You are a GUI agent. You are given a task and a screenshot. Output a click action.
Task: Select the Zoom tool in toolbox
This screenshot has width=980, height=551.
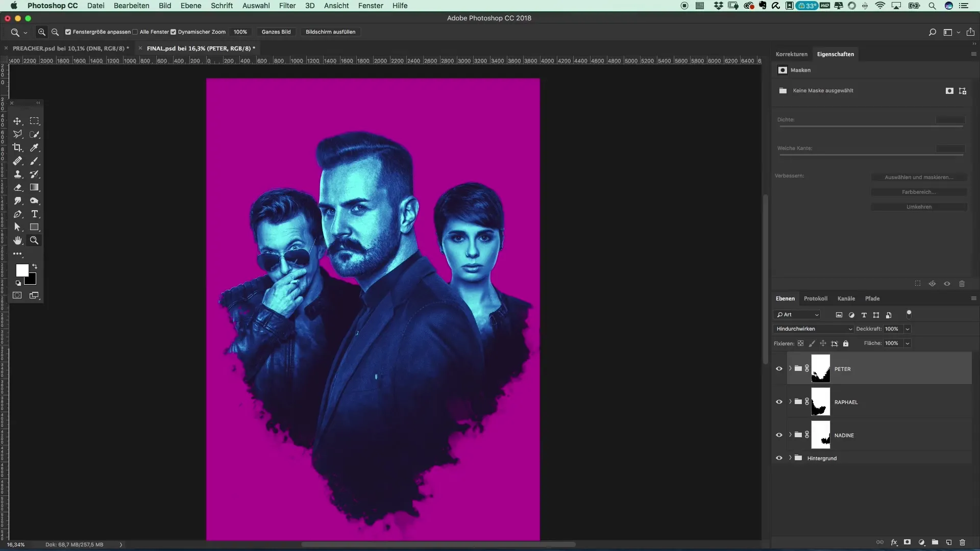pyautogui.click(x=34, y=240)
